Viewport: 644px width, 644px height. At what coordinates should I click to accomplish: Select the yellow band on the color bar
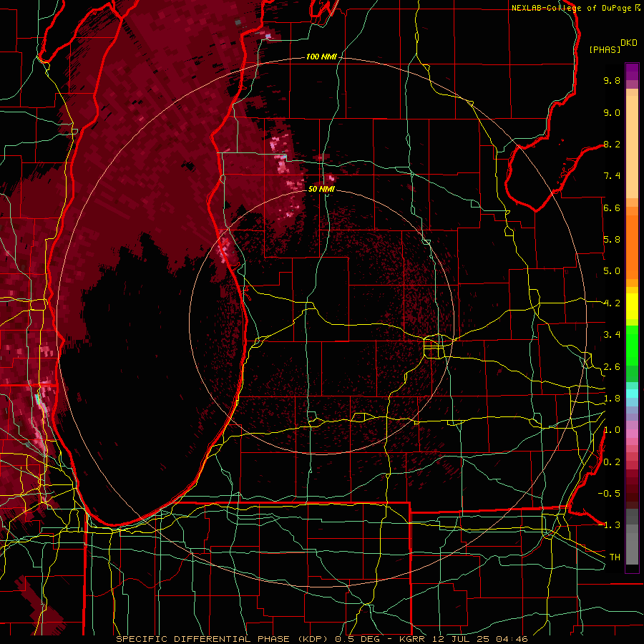(632, 306)
